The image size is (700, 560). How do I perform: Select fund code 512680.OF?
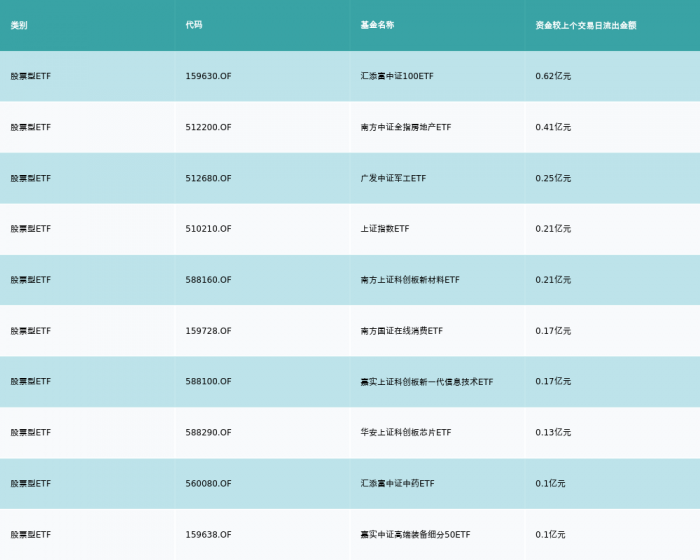pyautogui.click(x=208, y=178)
